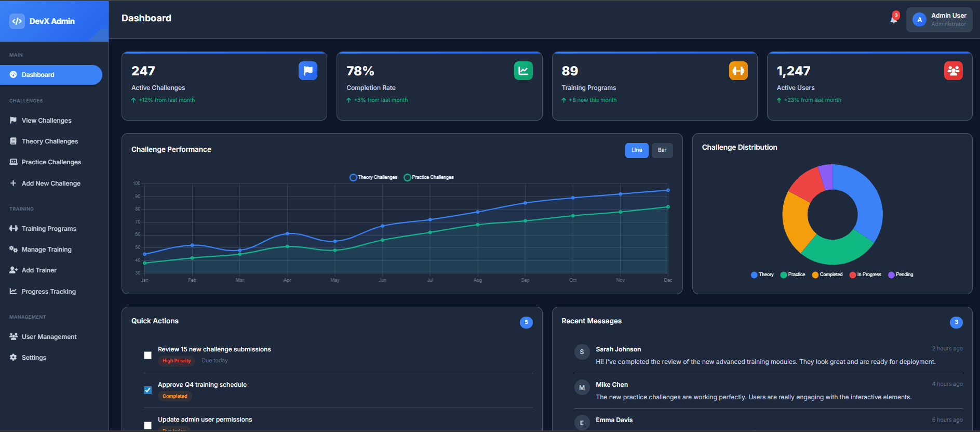Click the green chart icon on Completion Rate card
Image resolution: width=980 pixels, height=432 pixels.
click(x=523, y=71)
